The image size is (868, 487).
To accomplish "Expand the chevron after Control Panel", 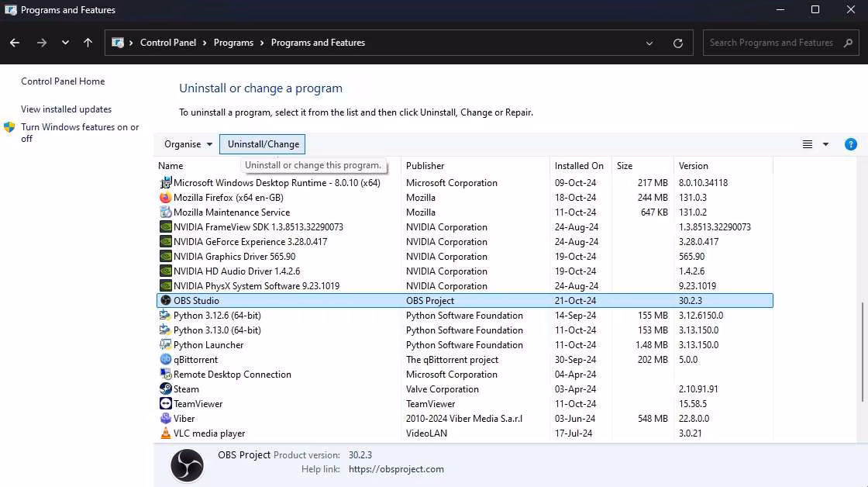I will click(x=205, y=43).
